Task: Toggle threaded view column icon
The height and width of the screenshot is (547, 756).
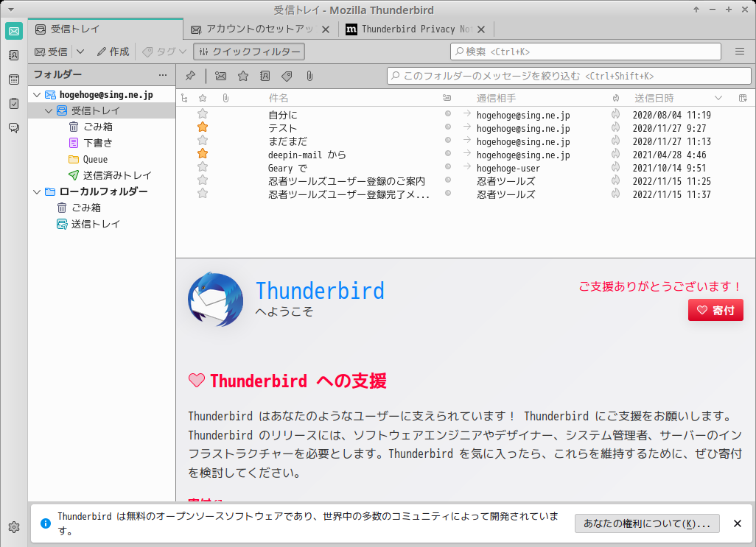Action: pyautogui.click(x=184, y=98)
